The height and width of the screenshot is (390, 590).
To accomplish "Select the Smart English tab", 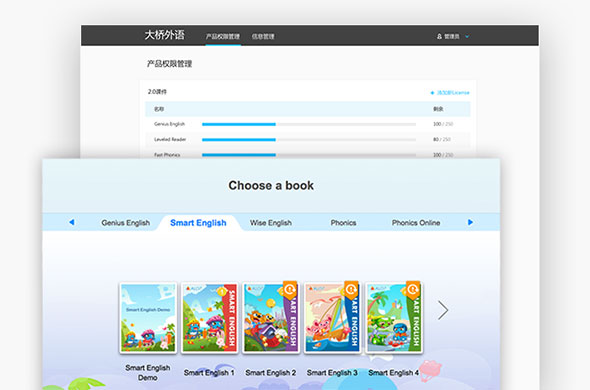I will (x=198, y=223).
